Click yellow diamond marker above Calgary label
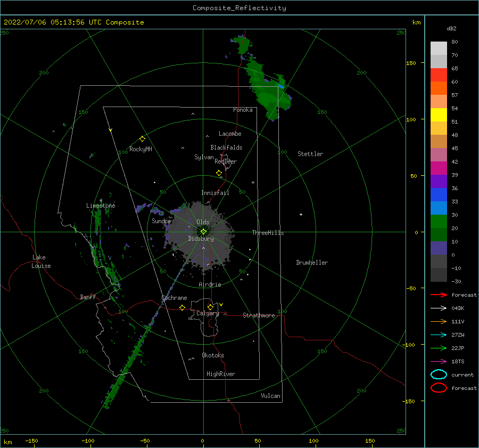Screen dimensions: 479x448 click(x=210, y=307)
